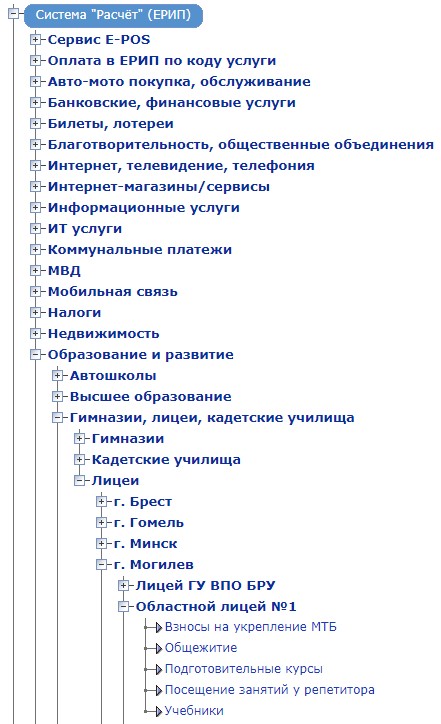Select Интернет-магазины/сервисы category
This screenshot has height=724, width=441.
[x=159, y=187]
